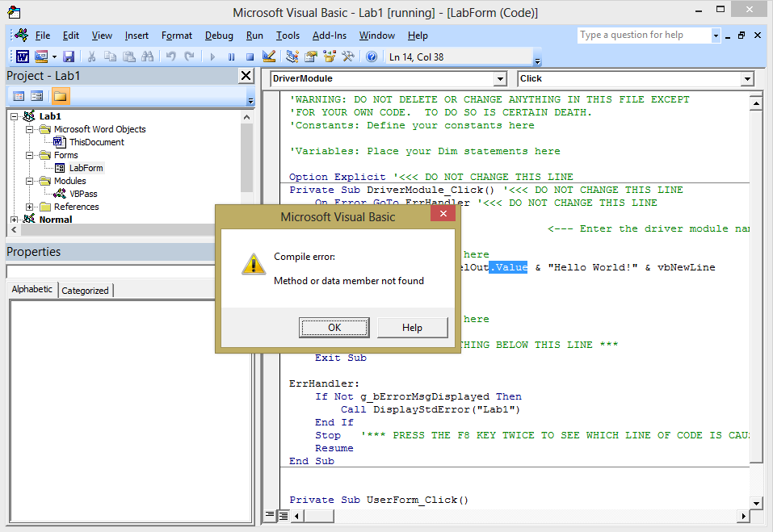Switch to Procedure View at bottom left
Viewport: 773px width, 532px height.
point(270,515)
